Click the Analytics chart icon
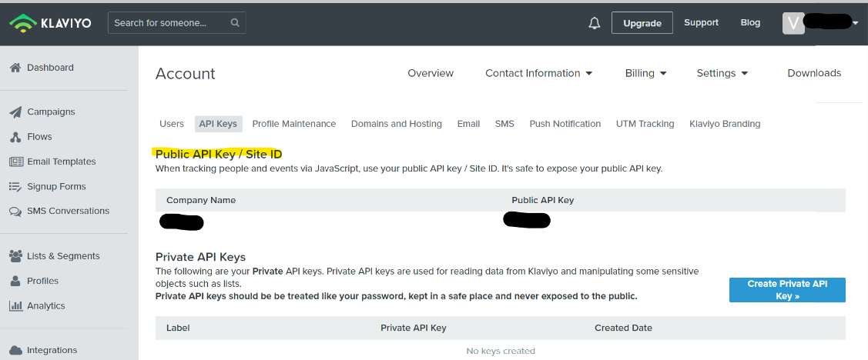This screenshot has width=868, height=360. (15, 306)
